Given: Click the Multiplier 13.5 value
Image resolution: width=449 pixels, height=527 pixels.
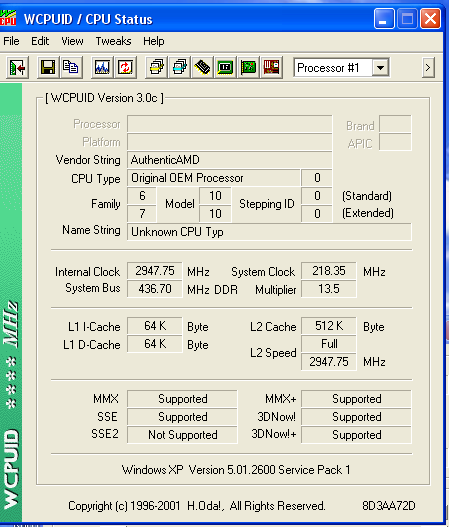Looking at the screenshot, I should (x=329, y=289).
